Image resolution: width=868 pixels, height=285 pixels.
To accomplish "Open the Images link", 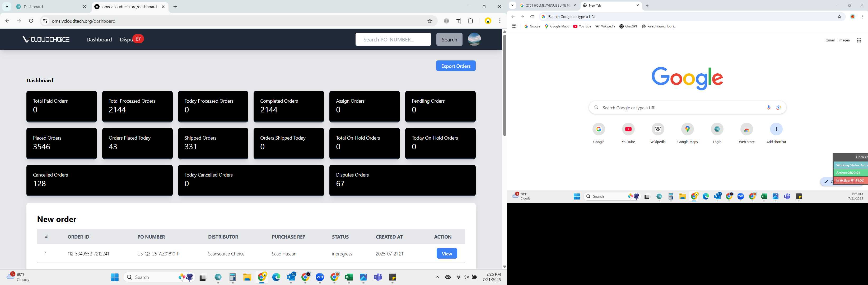I will tap(844, 40).
